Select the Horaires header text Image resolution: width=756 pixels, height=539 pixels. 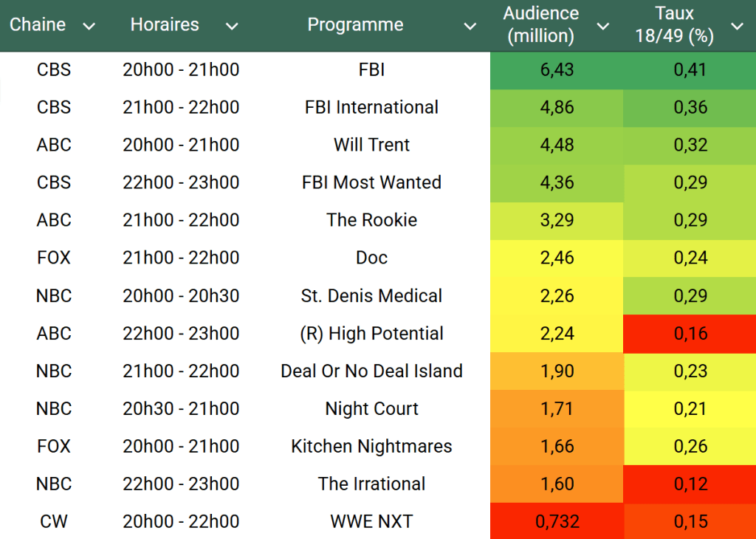[165, 25]
